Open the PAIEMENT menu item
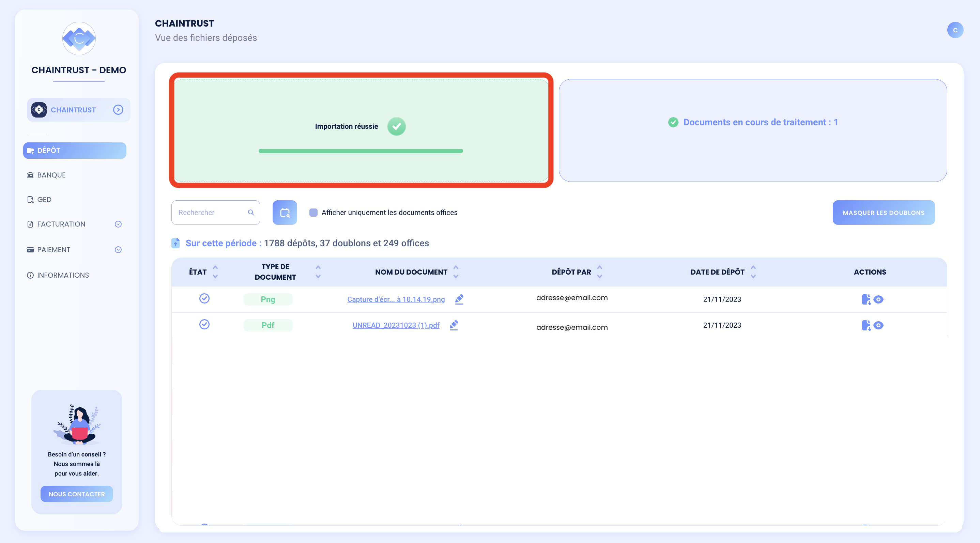The height and width of the screenshot is (543, 980). tap(53, 249)
